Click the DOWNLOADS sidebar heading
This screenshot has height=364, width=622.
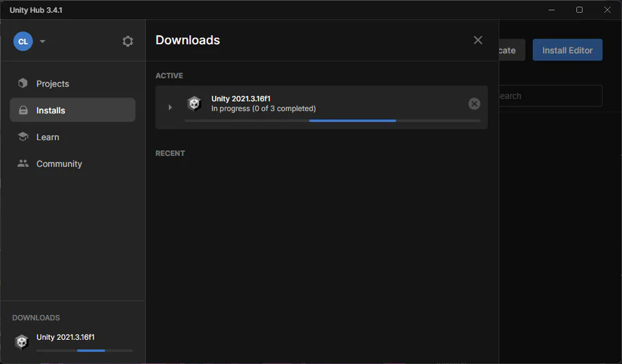point(36,318)
